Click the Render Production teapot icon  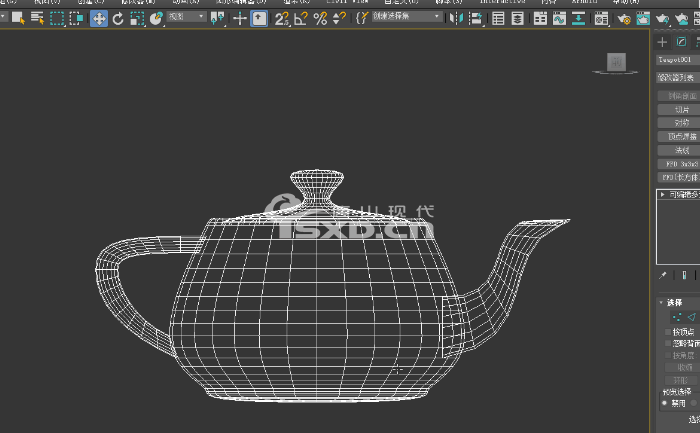pos(662,18)
